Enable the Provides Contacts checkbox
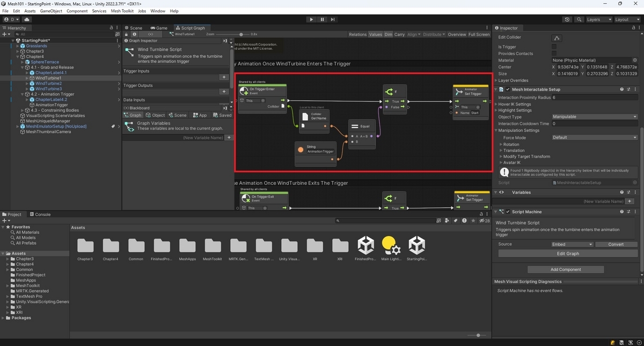The height and width of the screenshot is (346, 644). 554,54
